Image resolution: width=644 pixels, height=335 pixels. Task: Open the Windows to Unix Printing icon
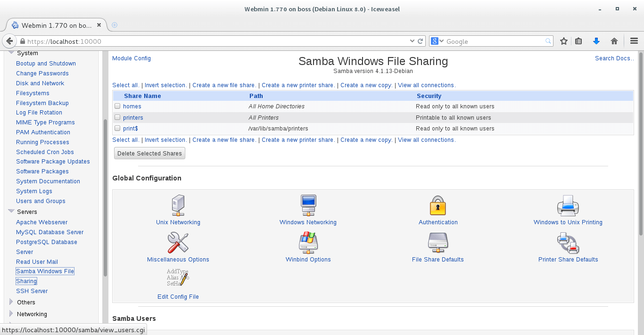tap(568, 205)
